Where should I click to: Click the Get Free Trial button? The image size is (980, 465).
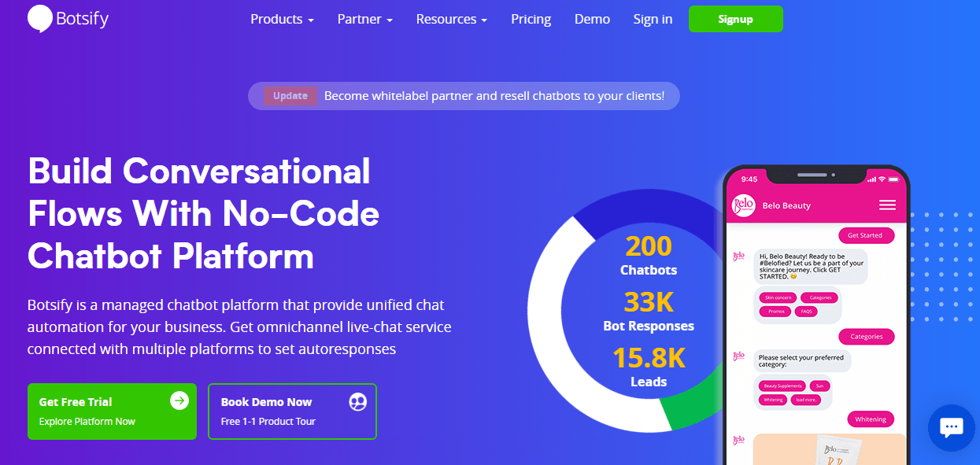click(112, 411)
